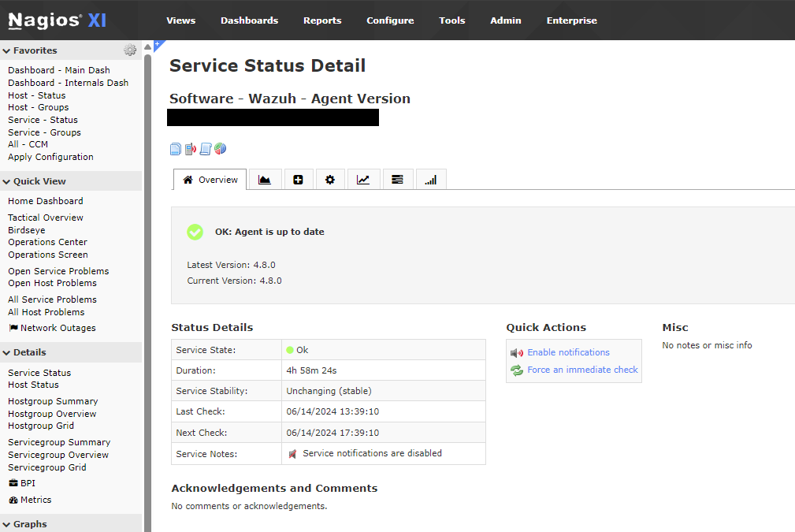This screenshot has width=795, height=532.
Task: Open Birdseye view
Action: click(26, 230)
